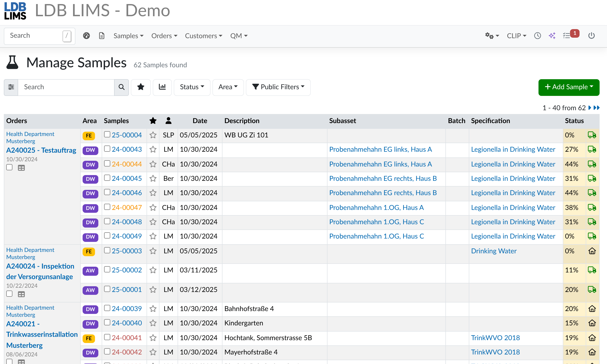Click the FE area badge for 25-00004

[x=89, y=136]
